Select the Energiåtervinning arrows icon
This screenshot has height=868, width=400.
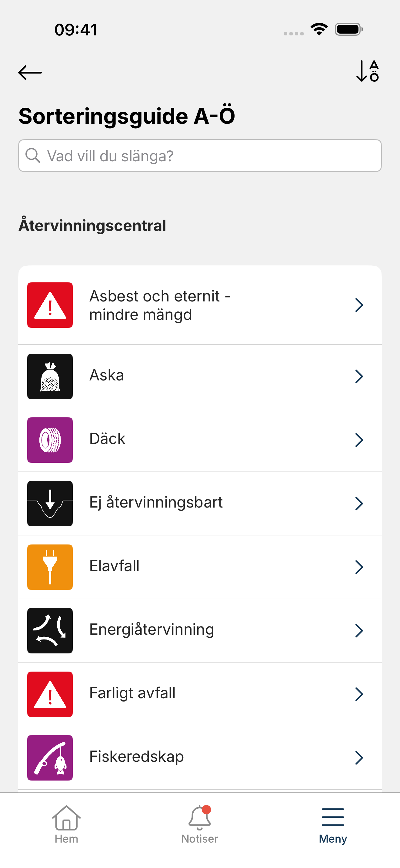50,631
